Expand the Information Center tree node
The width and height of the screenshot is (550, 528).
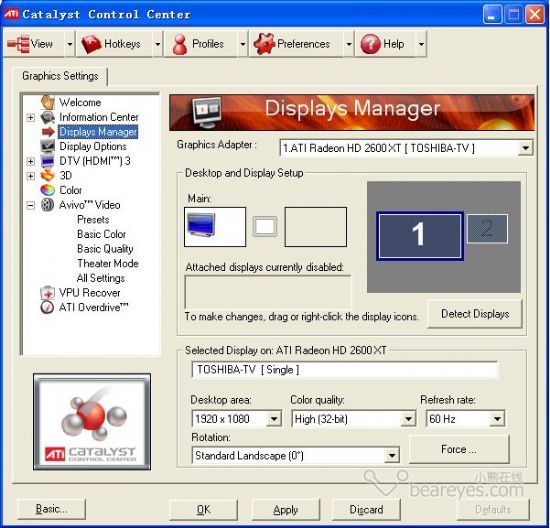click(x=31, y=117)
